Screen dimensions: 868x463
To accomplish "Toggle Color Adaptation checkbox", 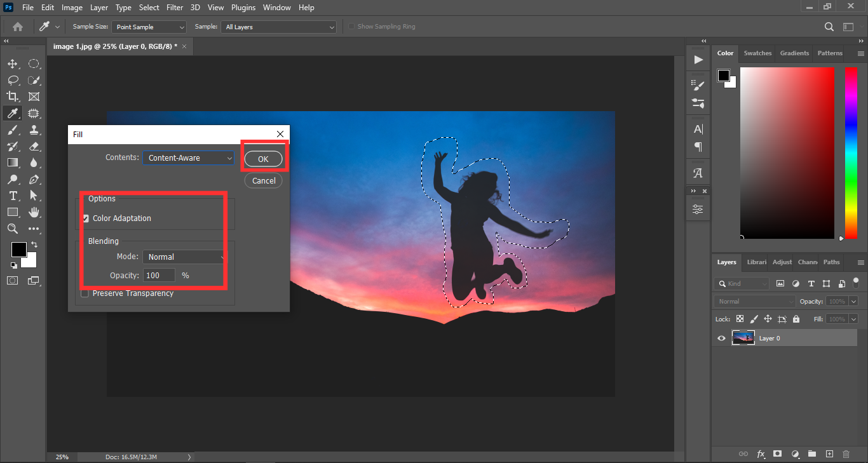I will click(x=85, y=218).
